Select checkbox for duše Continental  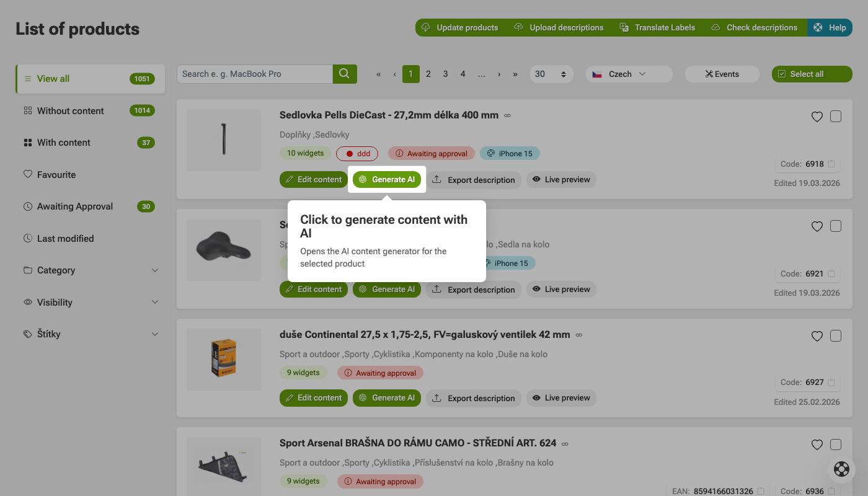coord(836,335)
